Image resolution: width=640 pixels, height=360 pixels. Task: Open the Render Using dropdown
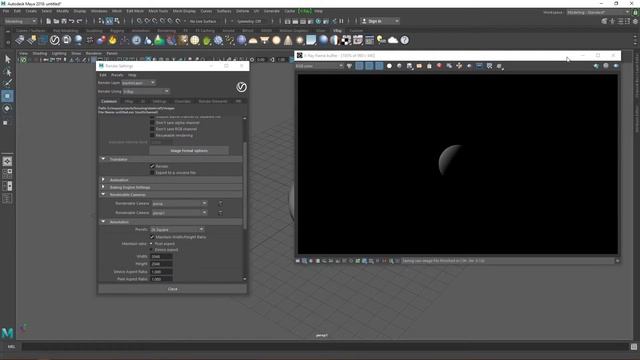tap(146, 91)
